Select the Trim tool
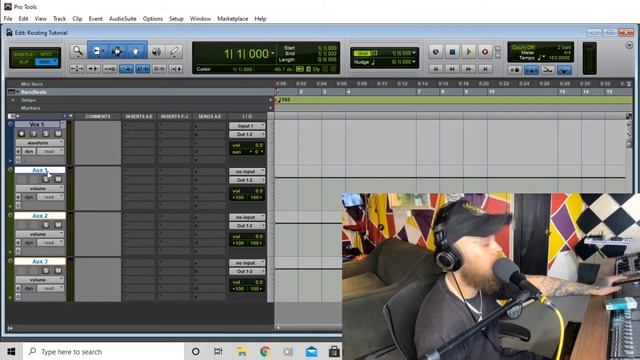The width and height of the screenshot is (640, 360). point(98,51)
